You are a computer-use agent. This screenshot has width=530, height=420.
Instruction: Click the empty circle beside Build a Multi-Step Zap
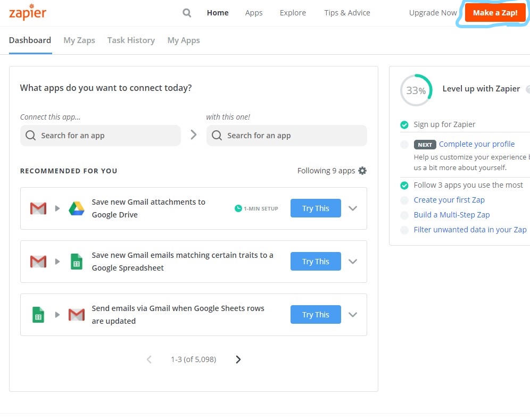tap(404, 215)
